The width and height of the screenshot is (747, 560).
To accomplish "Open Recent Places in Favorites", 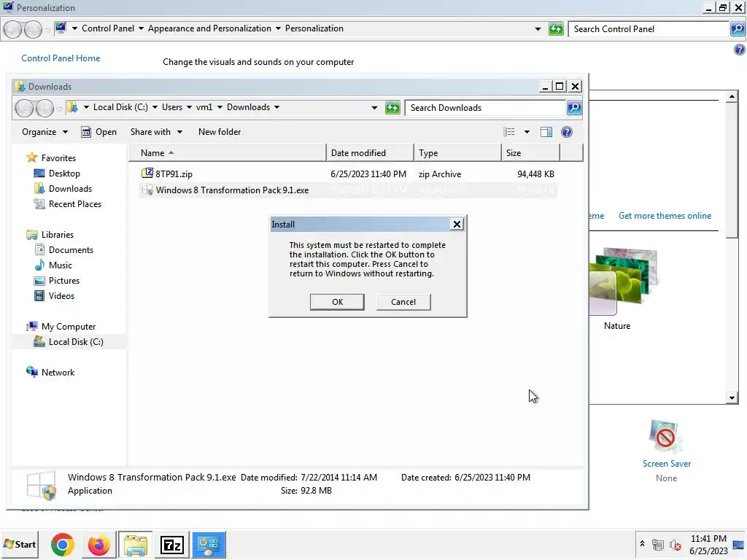I will (75, 204).
